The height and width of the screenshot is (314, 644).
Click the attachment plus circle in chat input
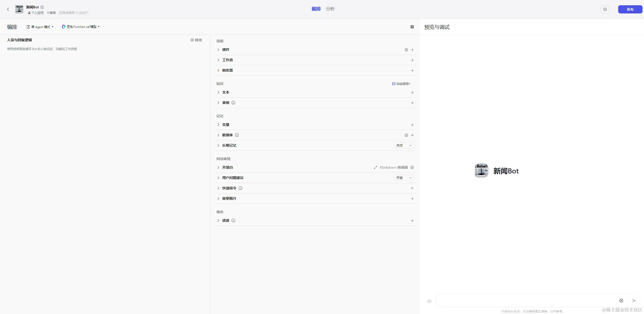(x=621, y=301)
